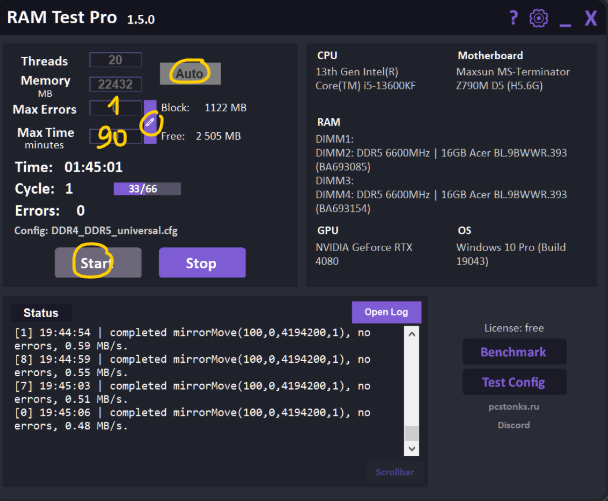
Task: Focus the Max Errors input field
Action: [116, 108]
